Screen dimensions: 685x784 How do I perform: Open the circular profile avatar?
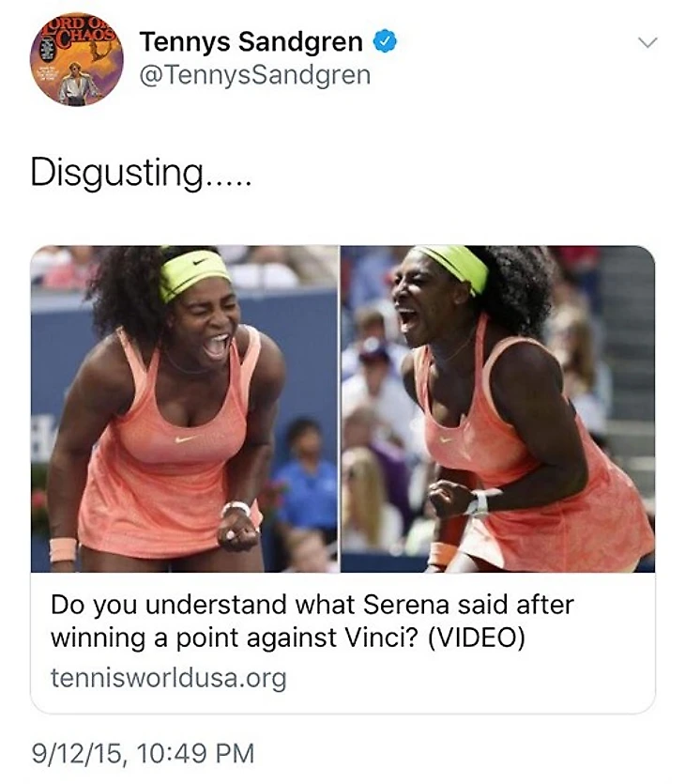tap(76, 59)
